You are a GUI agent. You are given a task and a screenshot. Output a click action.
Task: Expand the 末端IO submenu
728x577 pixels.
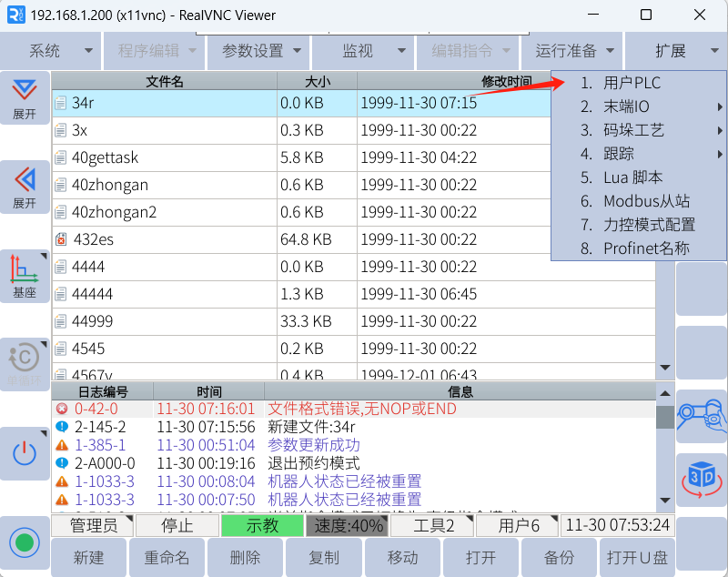(x=639, y=106)
